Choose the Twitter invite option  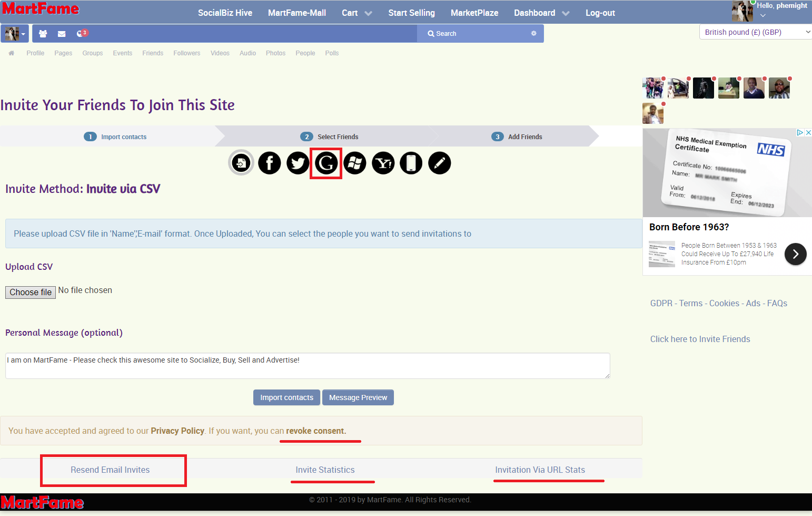click(298, 163)
